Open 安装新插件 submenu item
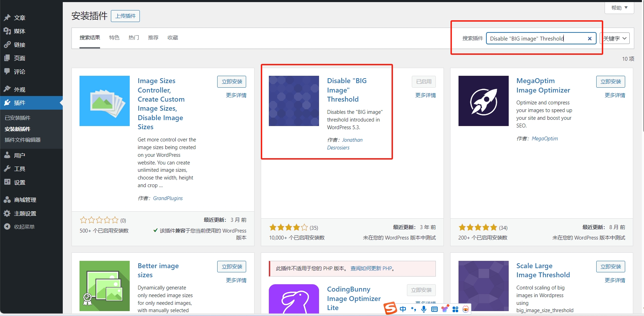The image size is (644, 316). (17, 129)
